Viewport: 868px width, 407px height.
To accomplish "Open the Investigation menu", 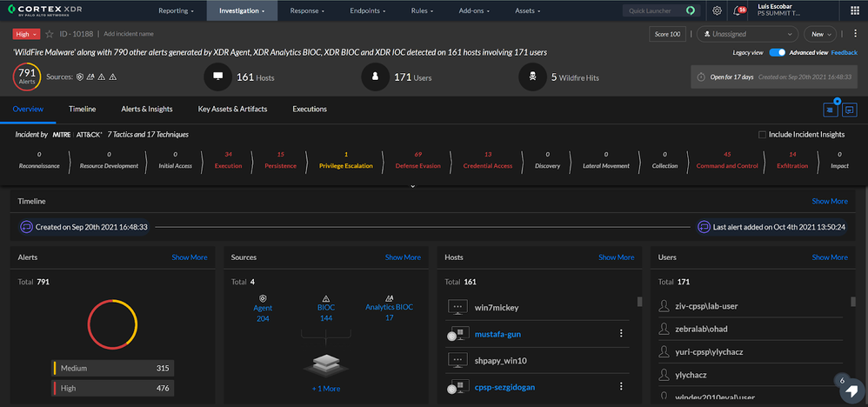I will pos(242,10).
